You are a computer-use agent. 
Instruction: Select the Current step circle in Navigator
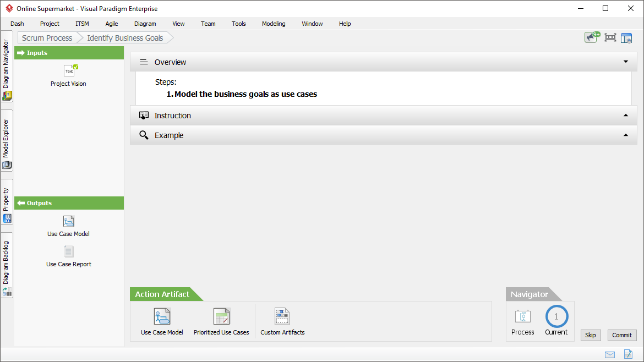[556, 316]
